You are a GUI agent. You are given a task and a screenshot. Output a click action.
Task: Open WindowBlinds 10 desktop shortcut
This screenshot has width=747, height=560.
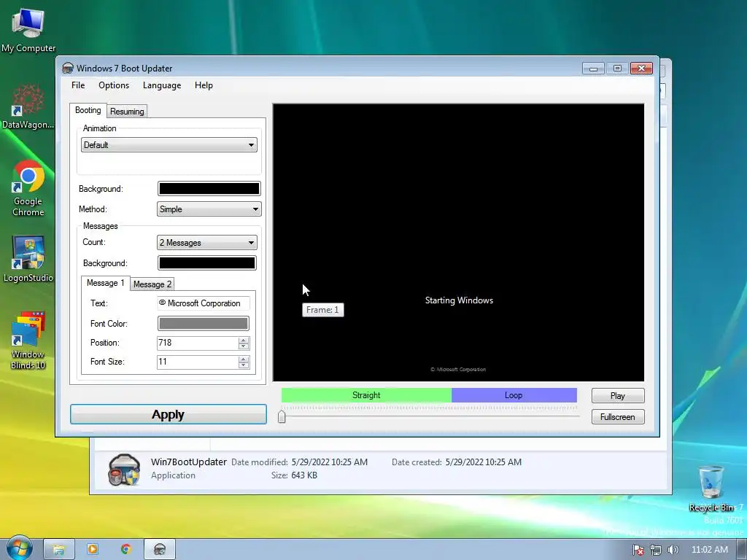tap(28, 341)
